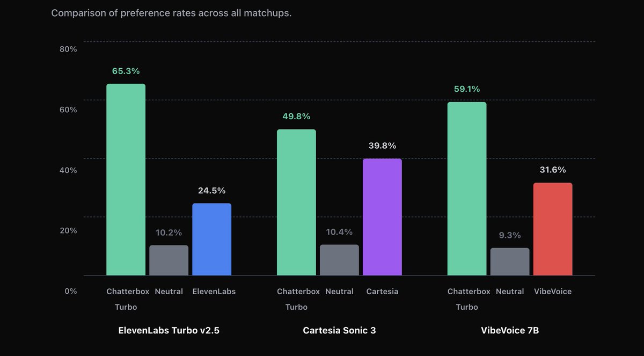Viewport: 644px width, 356px height.
Task: Click the Cartesia Sonic 3 group title
Action: [339, 331]
